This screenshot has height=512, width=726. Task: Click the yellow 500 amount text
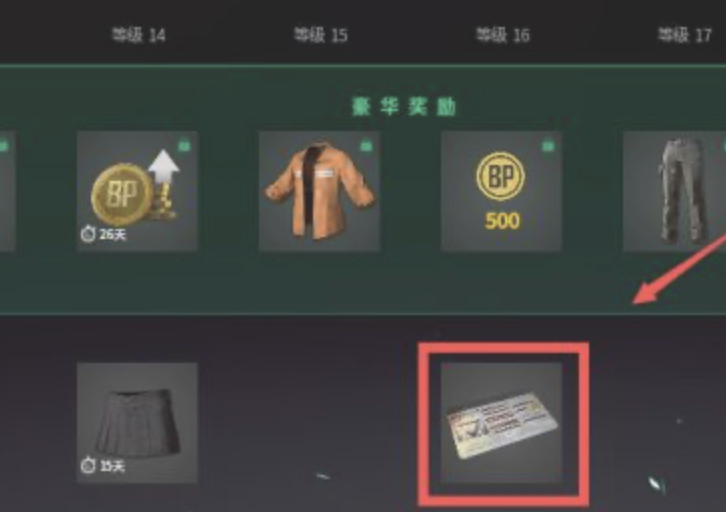pos(502,221)
